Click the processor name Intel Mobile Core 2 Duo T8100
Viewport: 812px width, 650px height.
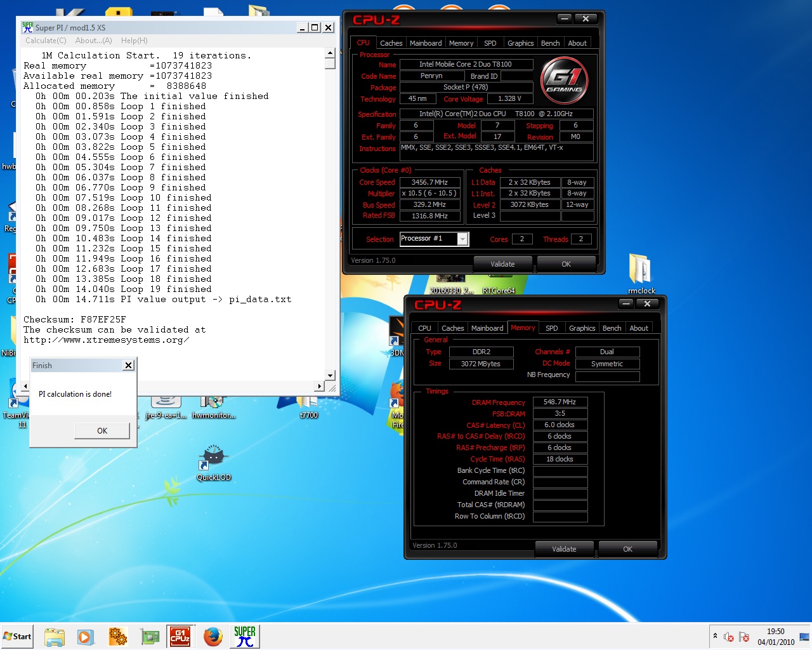click(466, 64)
